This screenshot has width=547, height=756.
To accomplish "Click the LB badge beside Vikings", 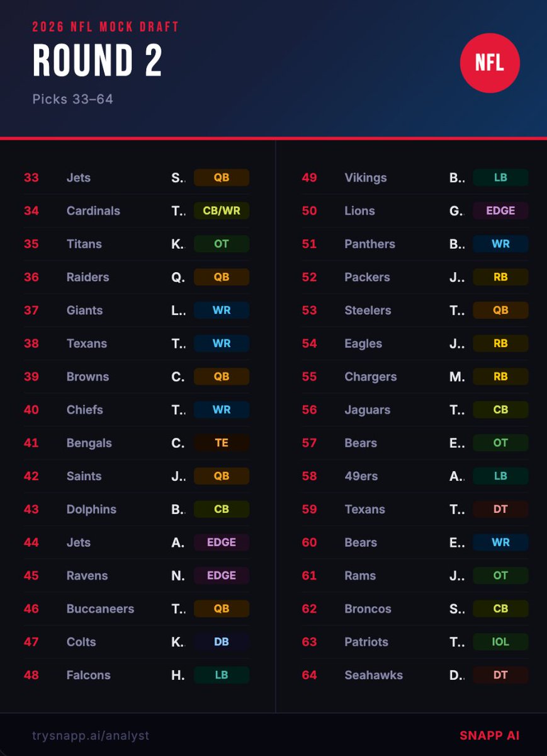I will click(500, 178).
